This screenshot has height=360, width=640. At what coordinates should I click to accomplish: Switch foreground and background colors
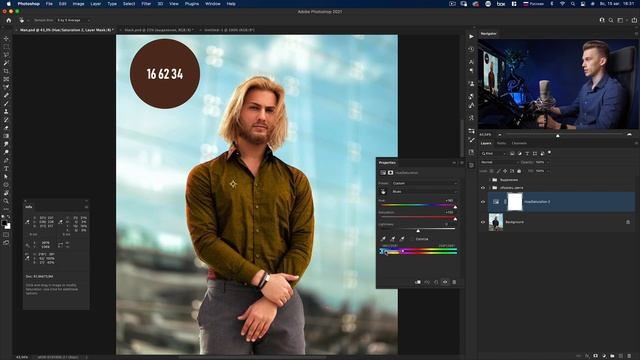pyautogui.click(x=9, y=217)
